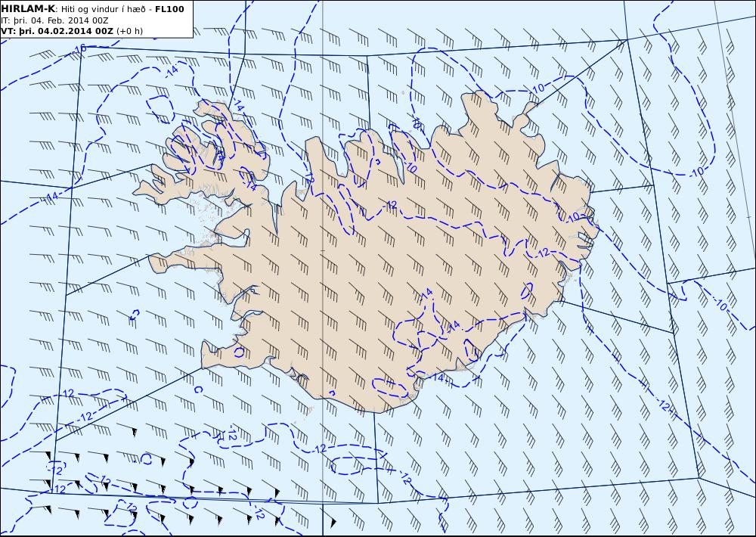Select the line 'IT: þri. 04. Feb. 2014 00Z'
Image resolution: width=756 pixels, height=537 pixels.
click(54, 20)
